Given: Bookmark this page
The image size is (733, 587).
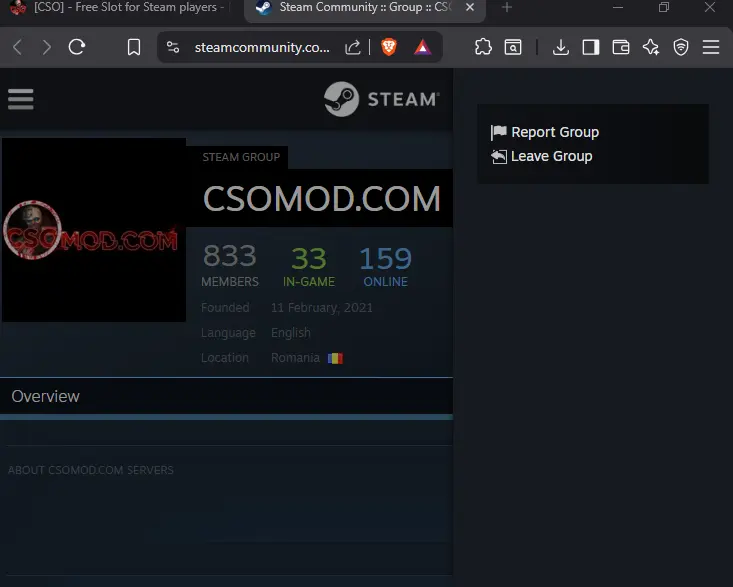Looking at the screenshot, I should pos(134,47).
